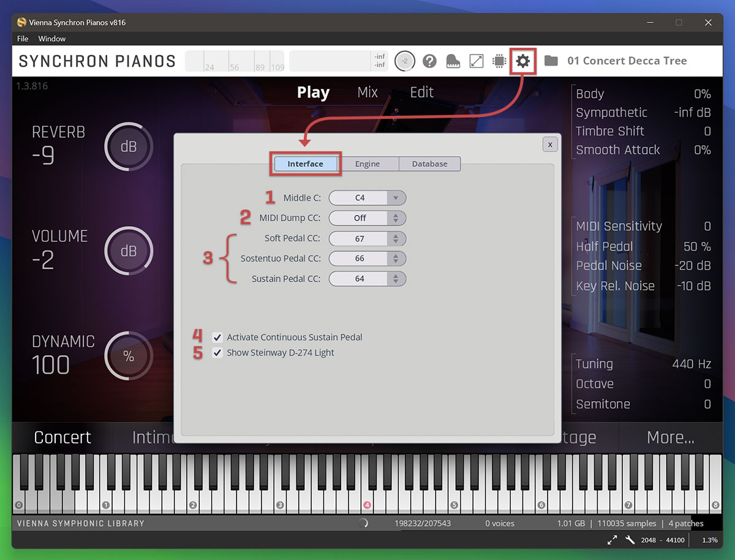Open the Soft Pedal CC selector

[367, 239]
